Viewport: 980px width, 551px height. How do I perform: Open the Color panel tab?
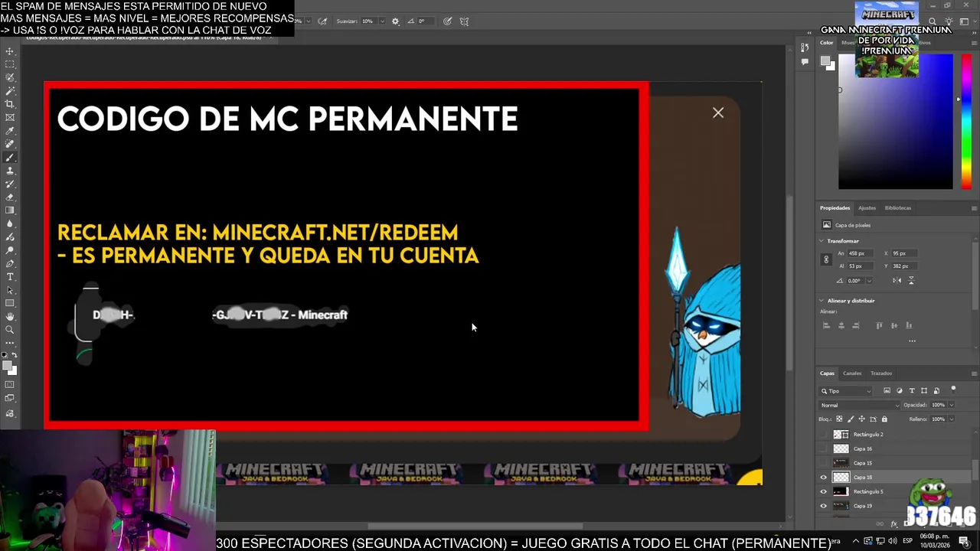pos(827,43)
